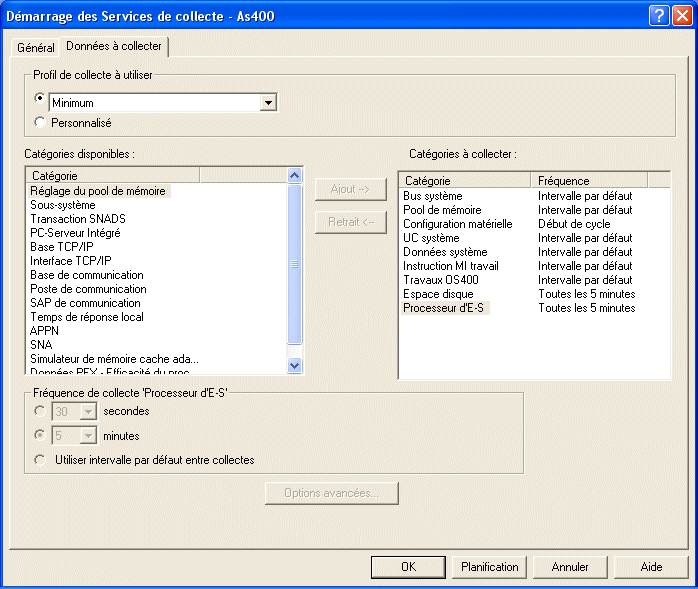Click the Ajout --> button

(350, 189)
